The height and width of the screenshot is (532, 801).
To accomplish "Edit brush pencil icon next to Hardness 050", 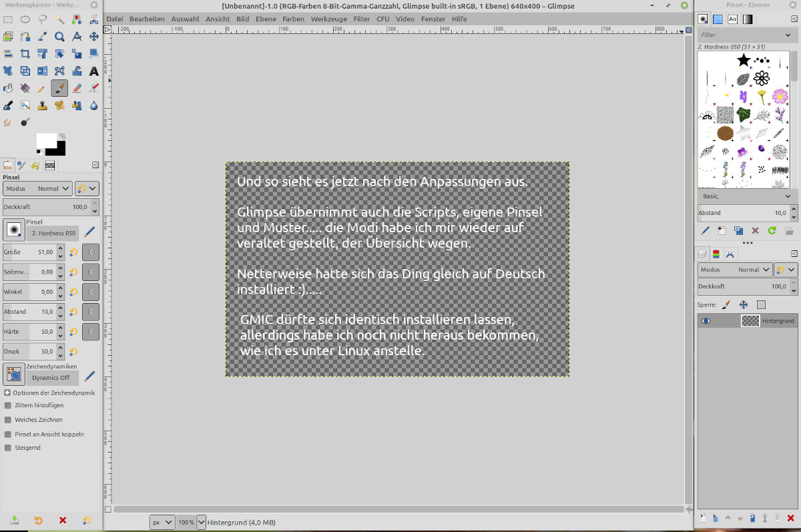I will [x=89, y=231].
